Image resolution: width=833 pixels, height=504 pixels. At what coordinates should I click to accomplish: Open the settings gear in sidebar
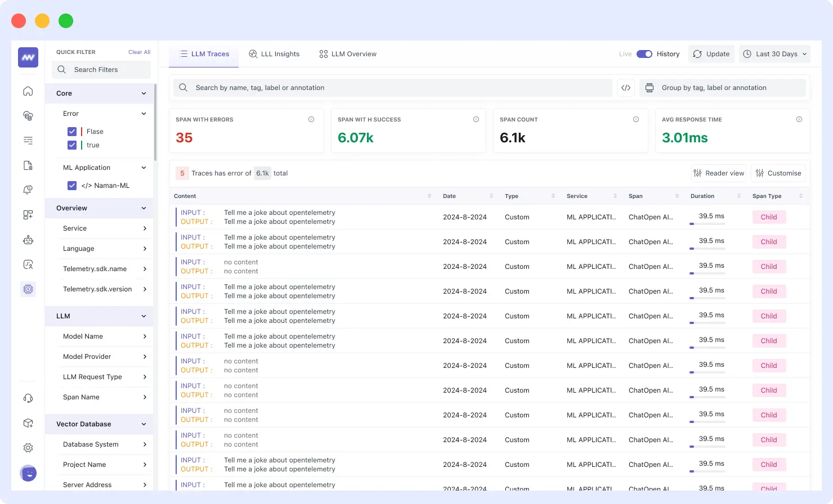(28, 448)
